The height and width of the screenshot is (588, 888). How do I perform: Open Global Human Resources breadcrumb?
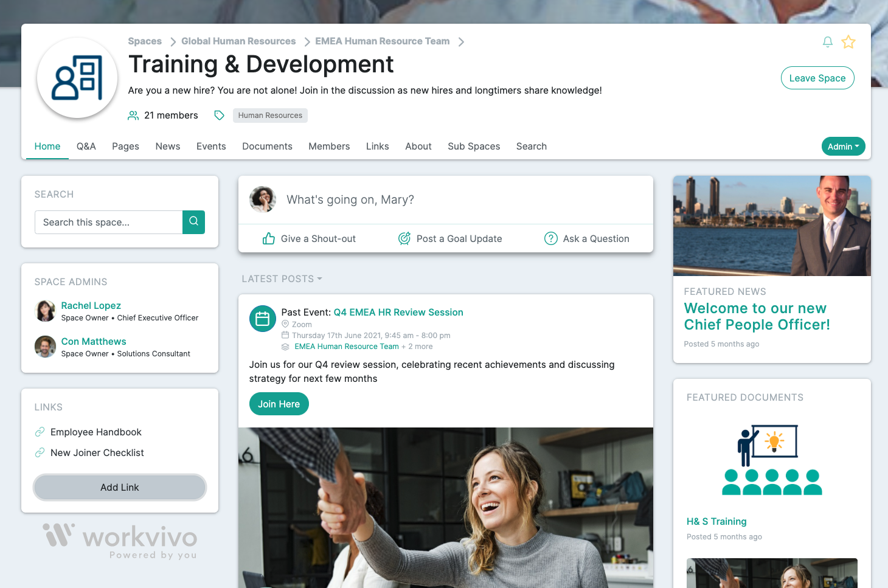pyautogui.click(x=238, y=41)
